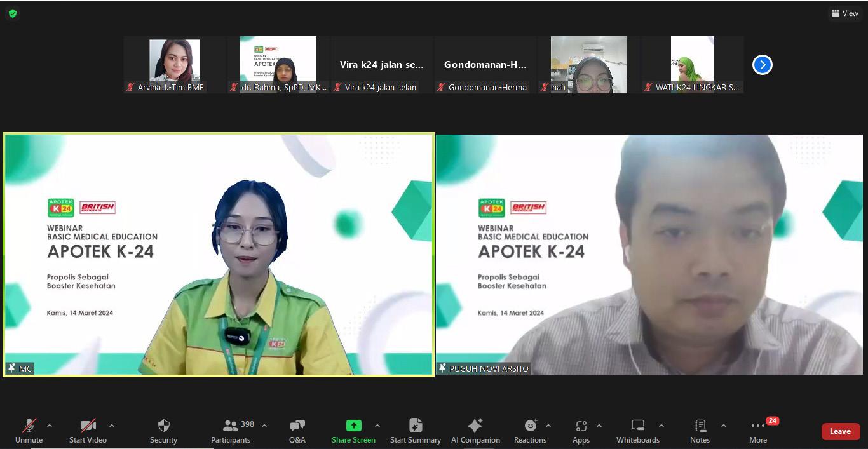Image resolution: width=868 pixels, height=449 pixels.
Task: Open the Participants panel
Action: 231,431
